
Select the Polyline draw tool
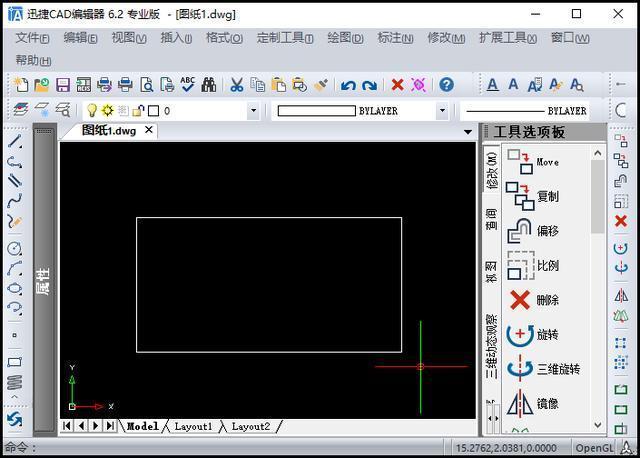click(15, 162)
